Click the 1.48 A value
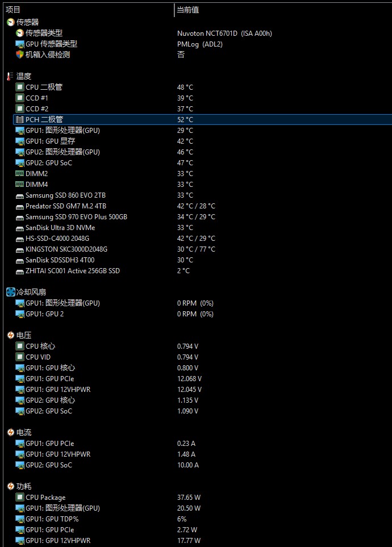The image size is (392, 547). (186, 454)
